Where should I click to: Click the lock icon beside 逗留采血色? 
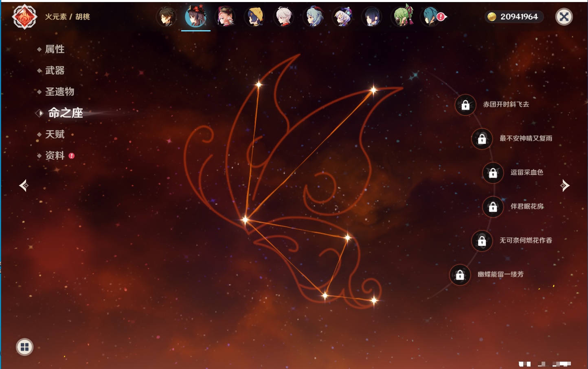coord(493,173)
